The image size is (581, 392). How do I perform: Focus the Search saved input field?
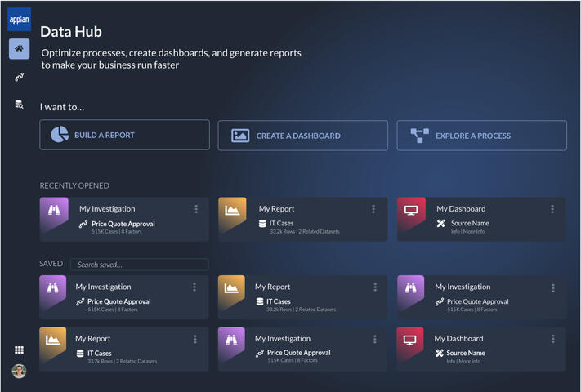(x=139, y=265)
